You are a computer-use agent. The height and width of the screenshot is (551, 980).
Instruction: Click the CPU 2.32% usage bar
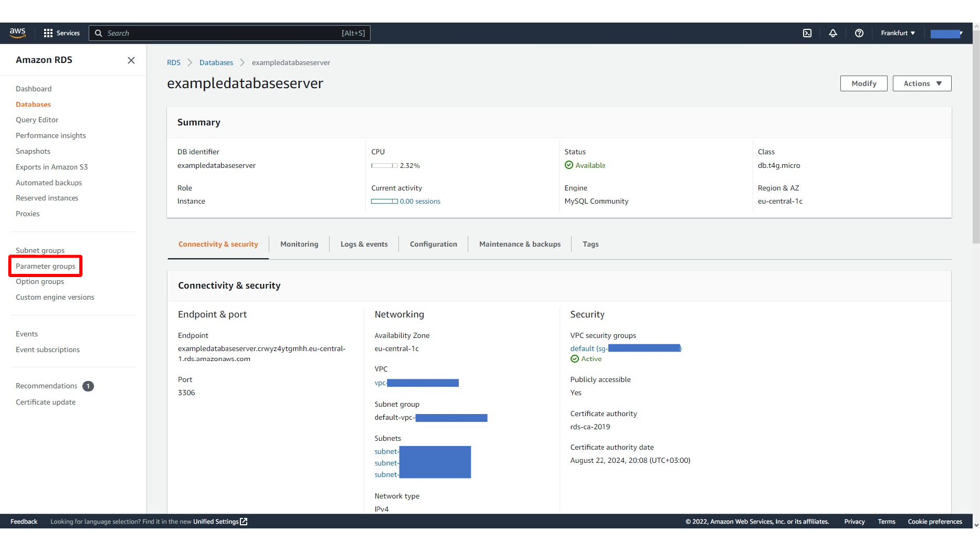pos(384,165)
